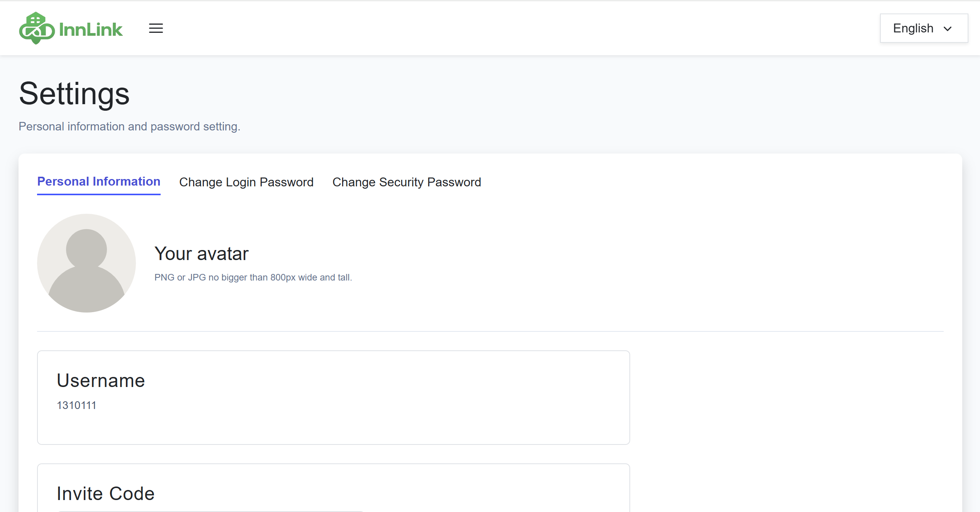Click the username value 1310111
Image resolution: width=980 pixels, height=512 pixels.
pyautogui.click(x=76, y=405)
